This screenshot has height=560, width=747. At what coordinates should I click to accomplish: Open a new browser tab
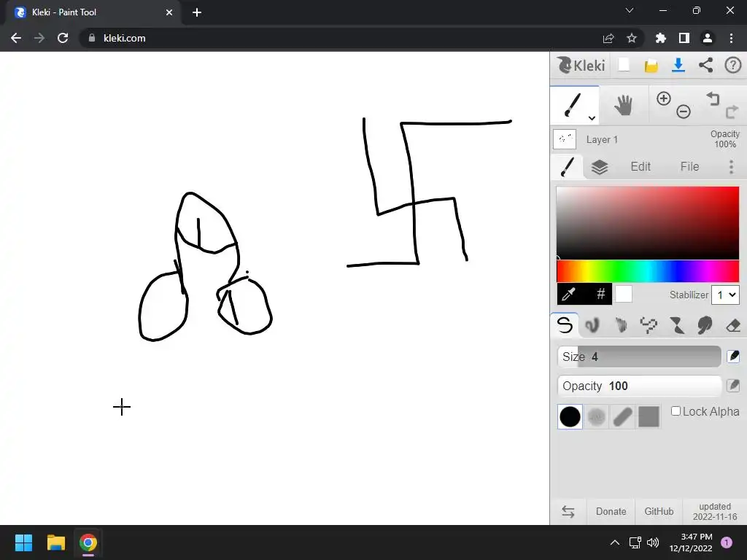[197, 12]
